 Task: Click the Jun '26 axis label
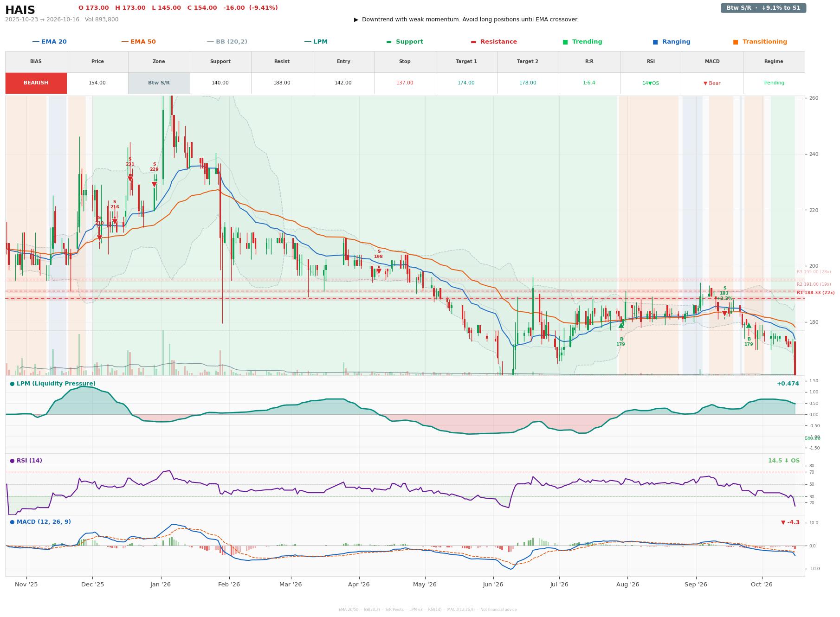coord(493,584)
